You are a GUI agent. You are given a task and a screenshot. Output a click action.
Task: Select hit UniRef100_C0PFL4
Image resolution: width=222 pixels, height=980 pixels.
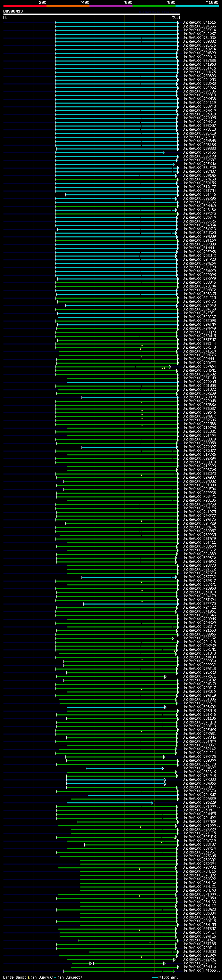pyautogui.click(x=199, y=932)
